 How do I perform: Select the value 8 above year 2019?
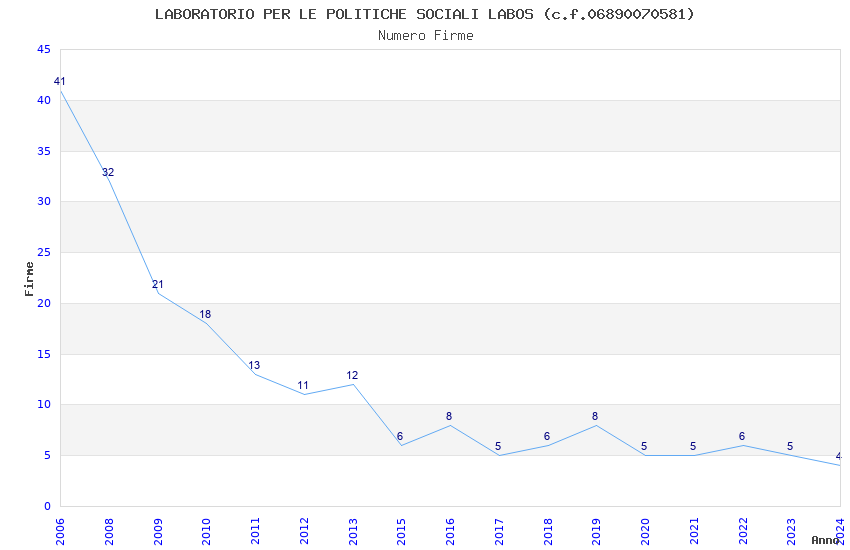tap(595, 416)
